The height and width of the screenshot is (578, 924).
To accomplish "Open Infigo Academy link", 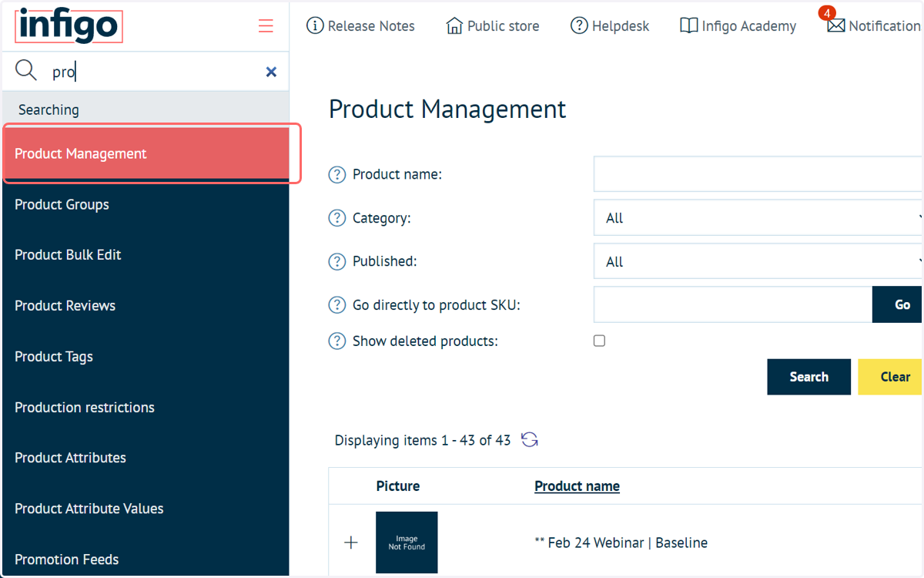I will click(749, 26).
